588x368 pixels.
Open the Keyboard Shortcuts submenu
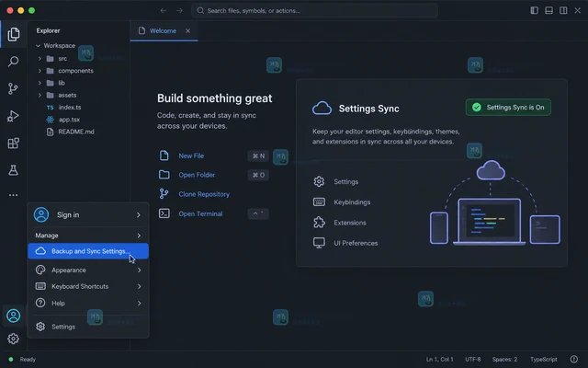pos(88,286)
